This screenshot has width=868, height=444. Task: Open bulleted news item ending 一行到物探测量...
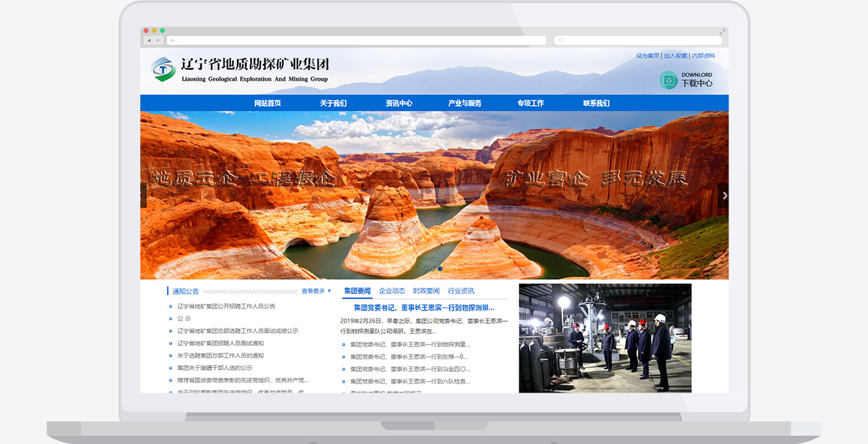click(411, 345)
